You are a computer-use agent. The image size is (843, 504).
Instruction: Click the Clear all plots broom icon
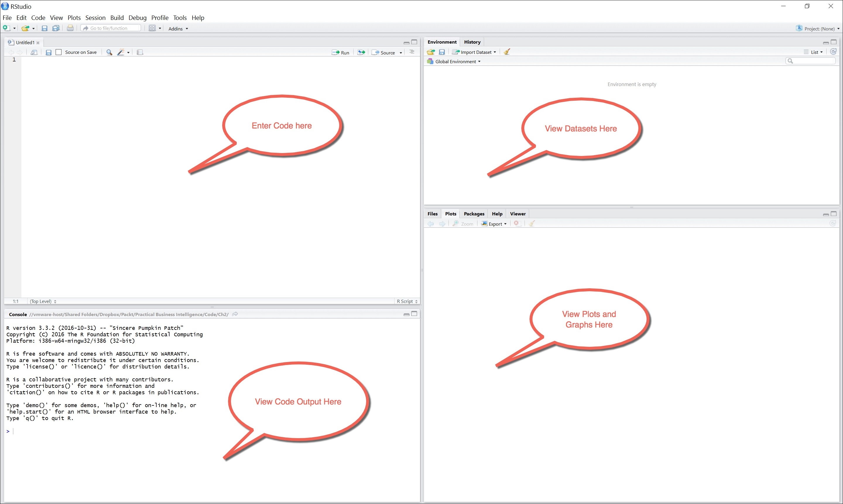532,224
